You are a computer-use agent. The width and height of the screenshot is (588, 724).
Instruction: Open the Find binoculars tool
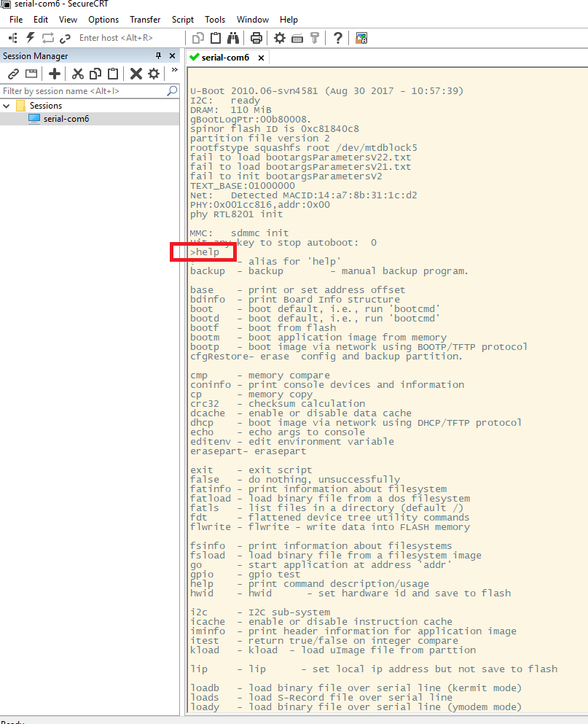233,38
